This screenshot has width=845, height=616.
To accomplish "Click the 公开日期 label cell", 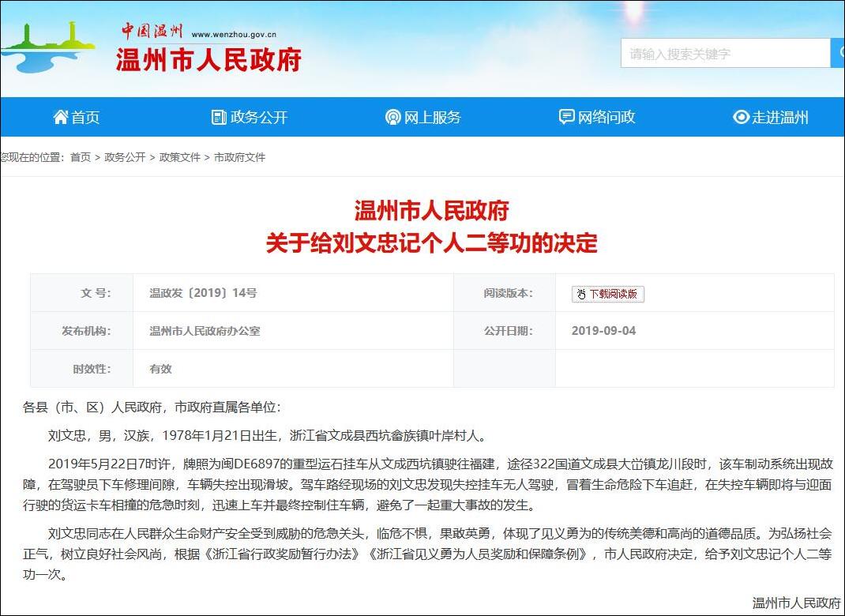I will click(505, 331).
